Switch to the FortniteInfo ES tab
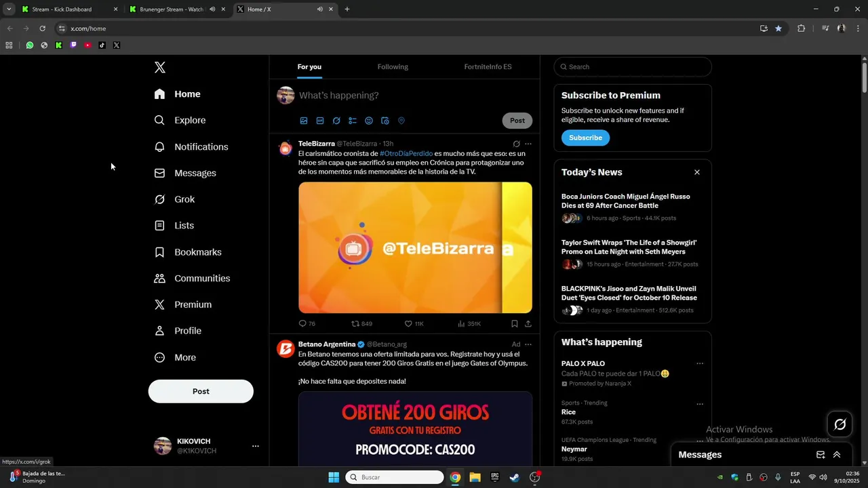Image resolution: width=868 pixels, height=488 pixels. [488, 66]
